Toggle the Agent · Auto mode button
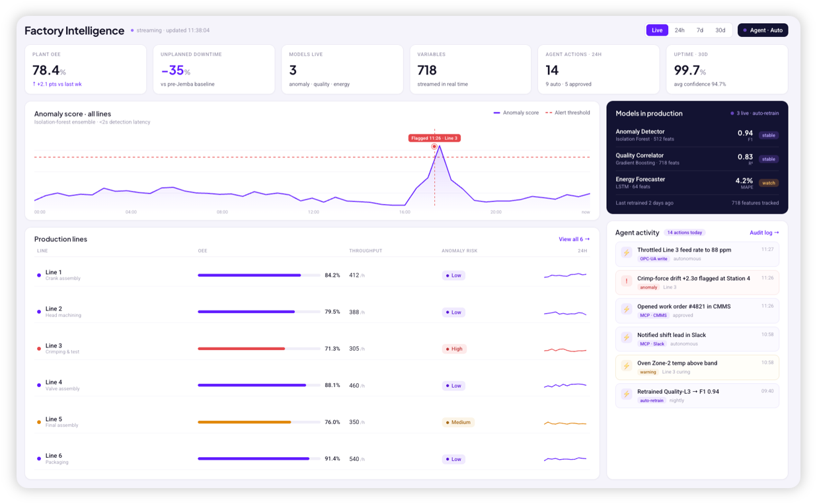Viewport: 817px width, 504px height. click(763, 30)
